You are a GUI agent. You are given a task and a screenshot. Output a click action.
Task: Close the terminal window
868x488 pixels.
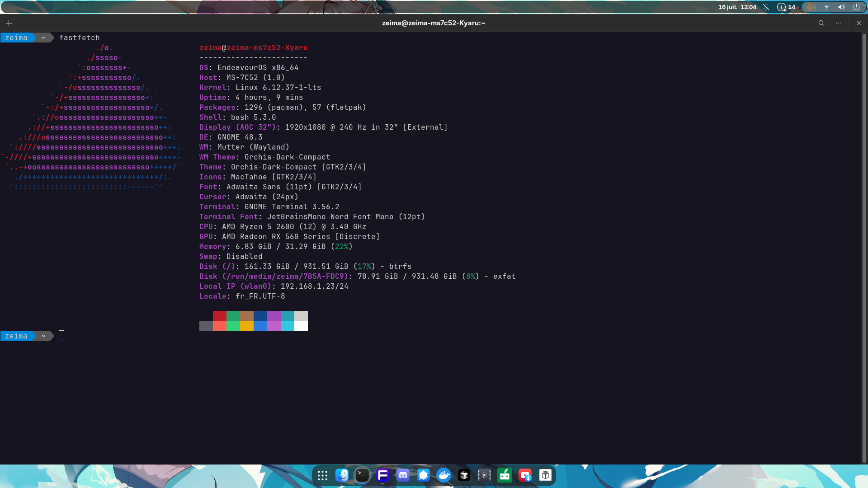[859, 23]
